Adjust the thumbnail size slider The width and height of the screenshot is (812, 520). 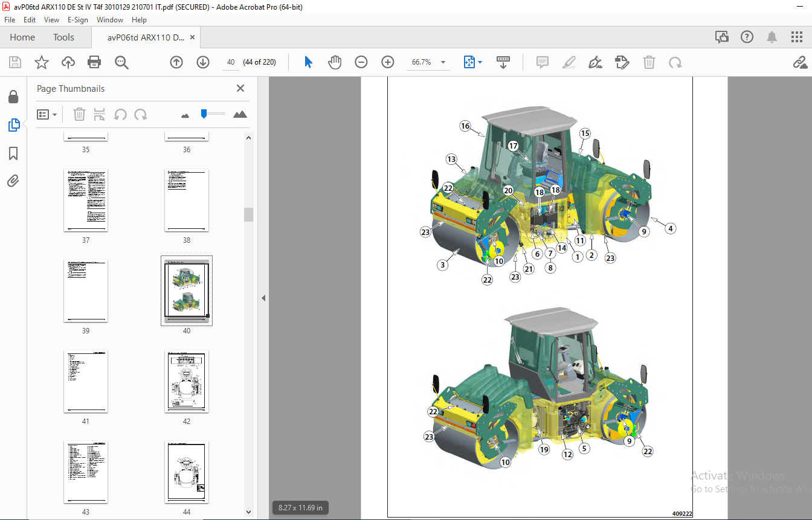pyautogui.click(x=204, y=113)
